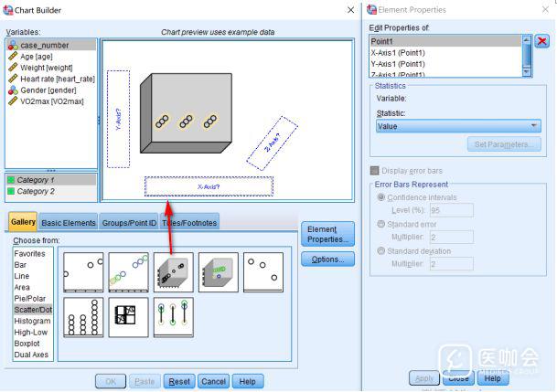
Task: Choose the Summary Point Plot icon
Action: [262, 271]
